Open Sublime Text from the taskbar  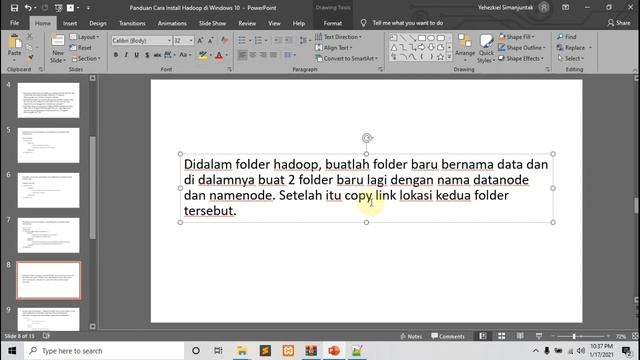click(x=265, y=351)
